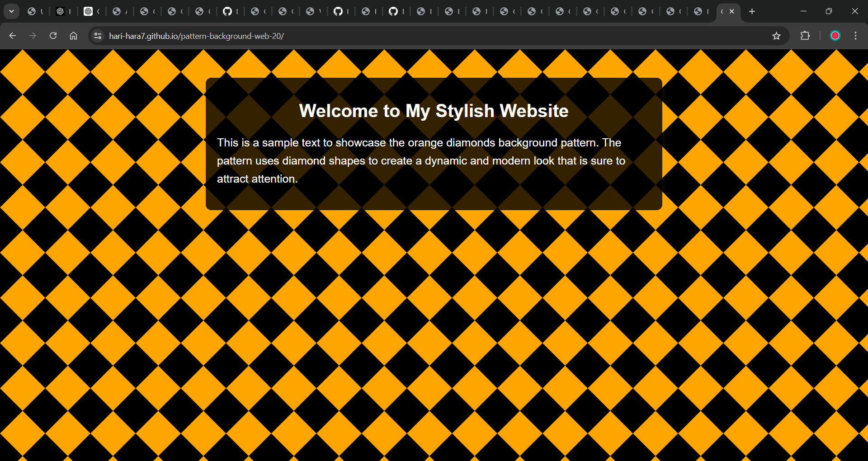Close the currently active tab
Image resolution: width=868 pixels, height=461 pixels.
[x=732, y=11]
